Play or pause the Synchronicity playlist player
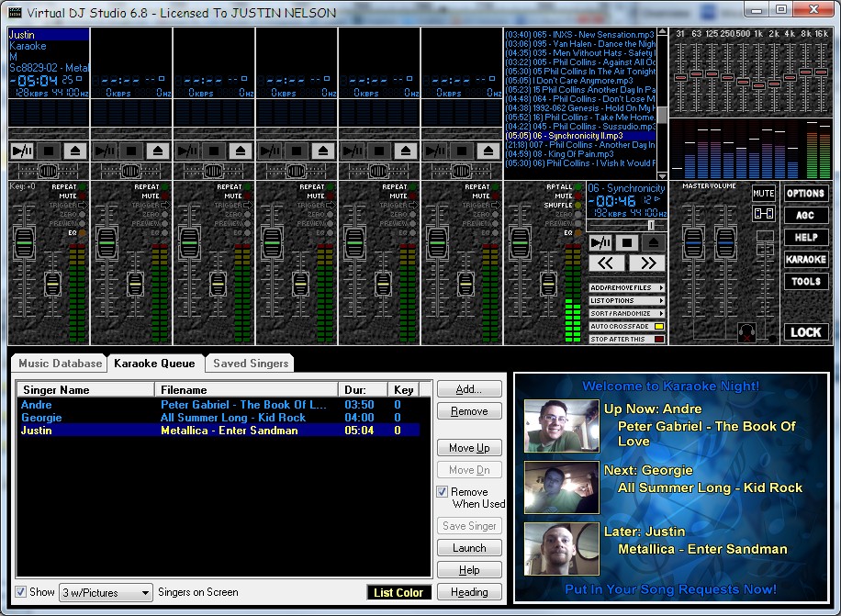 pyautogui.click(x=600, y=243)
